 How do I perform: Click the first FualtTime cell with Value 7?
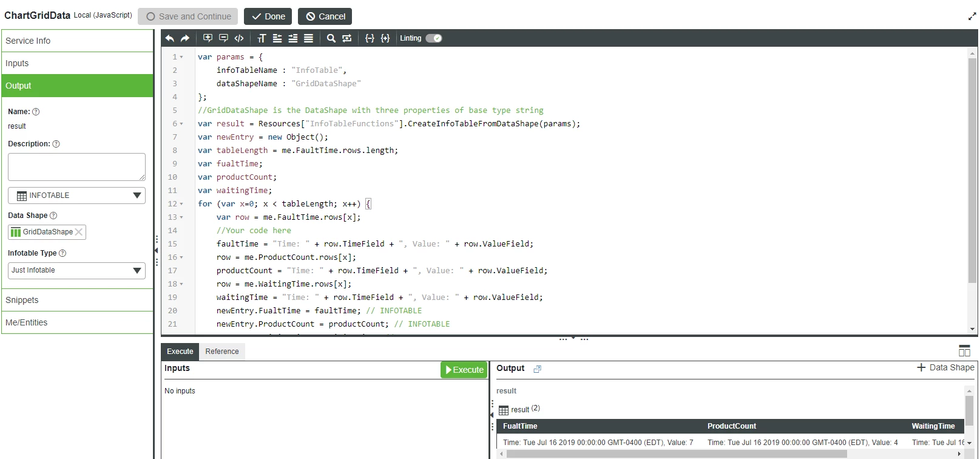598,443
